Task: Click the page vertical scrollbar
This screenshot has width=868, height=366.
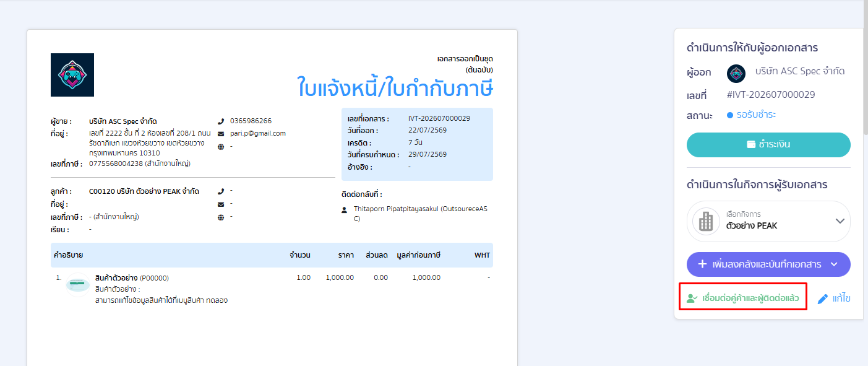Action: tap(865, 68)
